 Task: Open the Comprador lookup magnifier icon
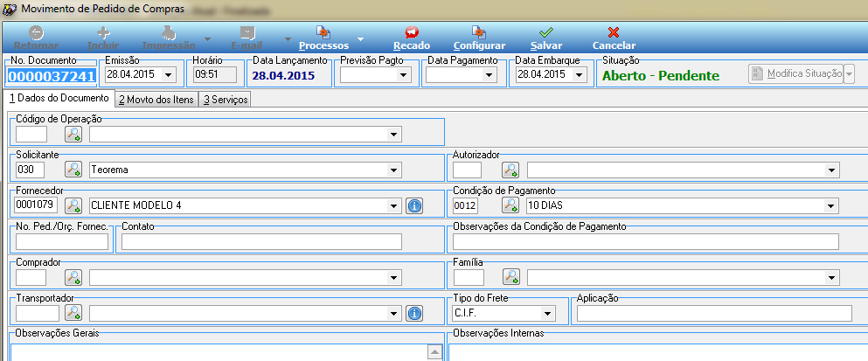(73, 277)
